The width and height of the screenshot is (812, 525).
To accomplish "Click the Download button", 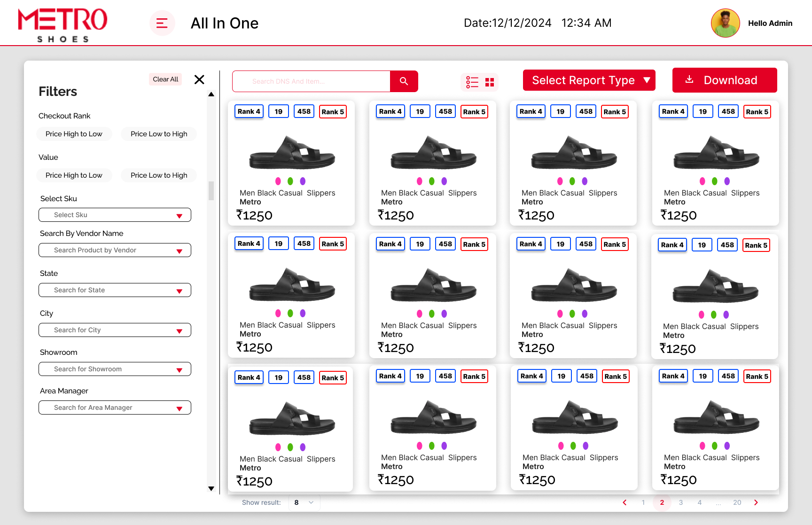I will (724, 80).
